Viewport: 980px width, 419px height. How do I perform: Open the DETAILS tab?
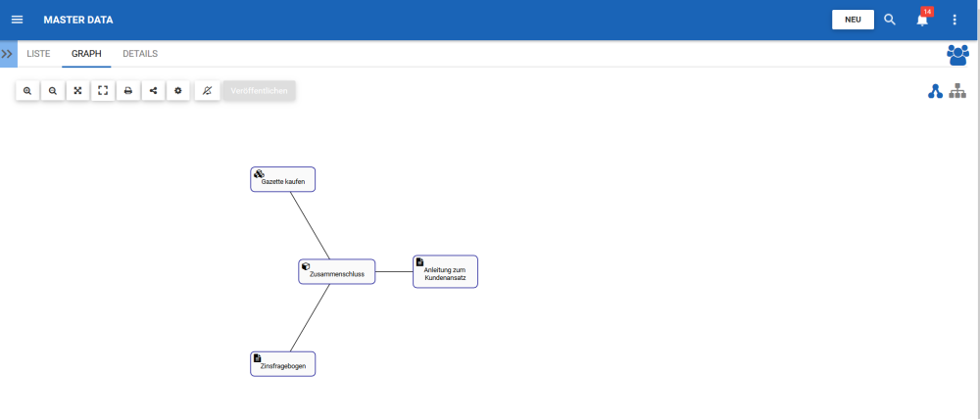coord(140,54)
